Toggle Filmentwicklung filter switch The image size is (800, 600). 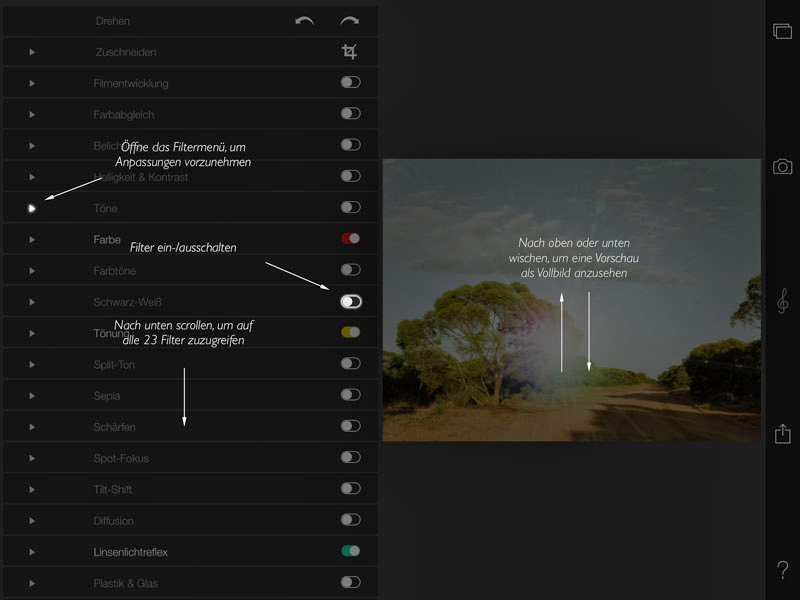pyautogui.click(x=351, y=82)
